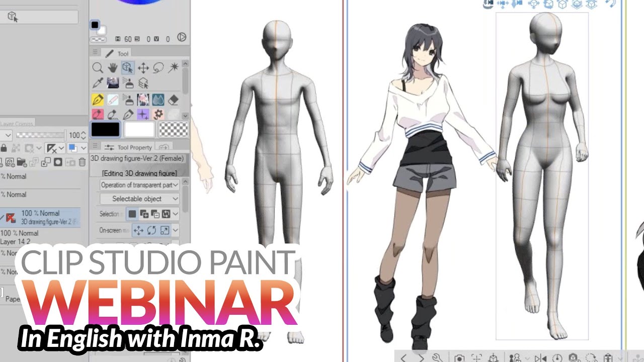Select the Lasso selection tool
This screenshot has width=644, height=362.
[158, 67]
